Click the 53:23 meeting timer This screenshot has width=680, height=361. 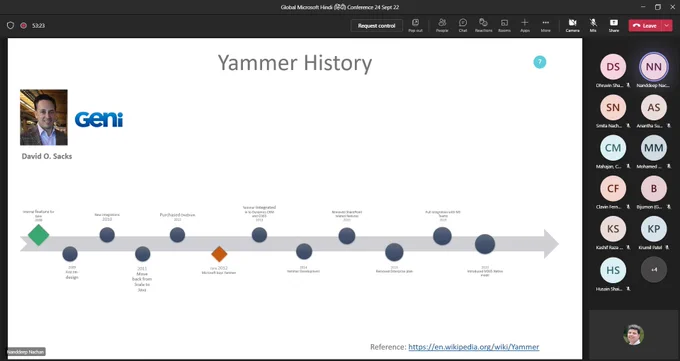(x=38, y=26)
